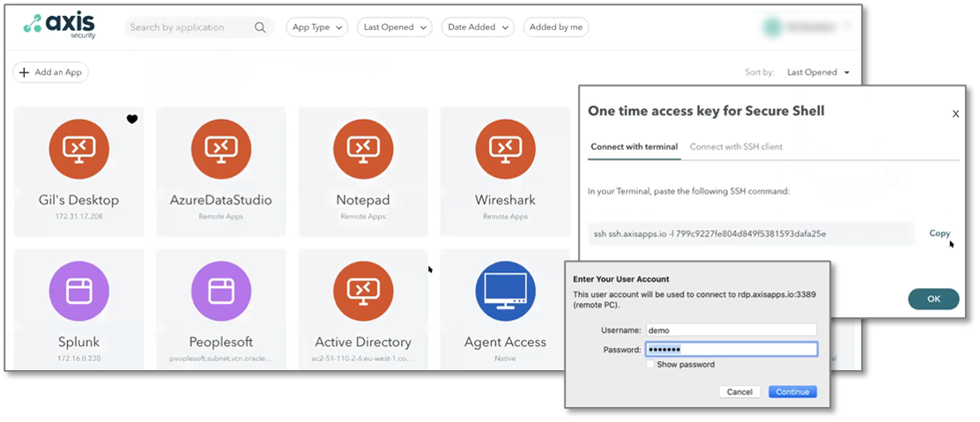
Task: Click the Add an App button
Action: pos(50,72)
